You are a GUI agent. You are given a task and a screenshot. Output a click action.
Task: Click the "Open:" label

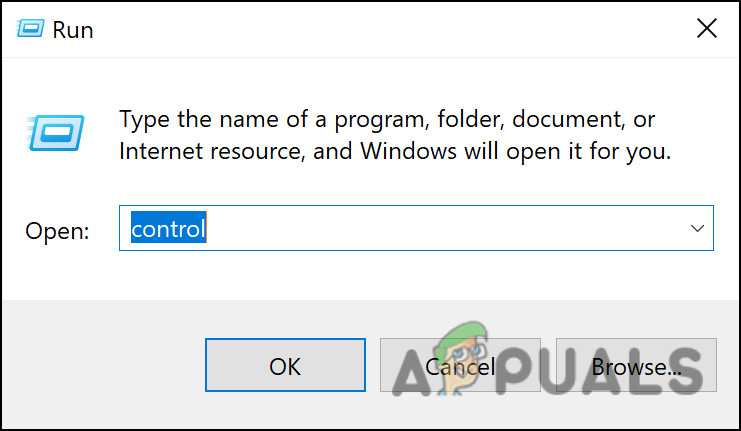coord(58,231)
